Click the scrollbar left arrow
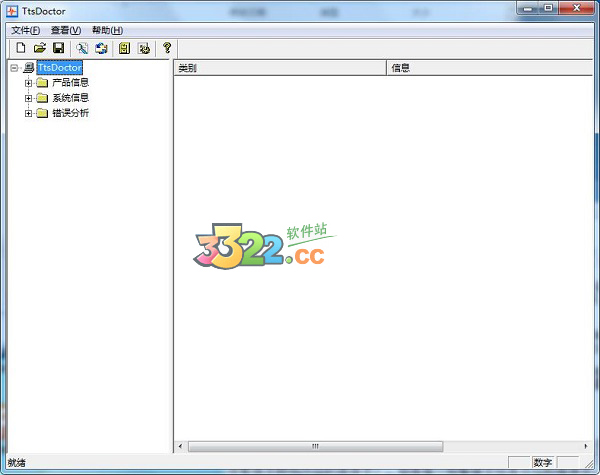The height and width of the screenshot is (475, 600). [x=180, y=446]
